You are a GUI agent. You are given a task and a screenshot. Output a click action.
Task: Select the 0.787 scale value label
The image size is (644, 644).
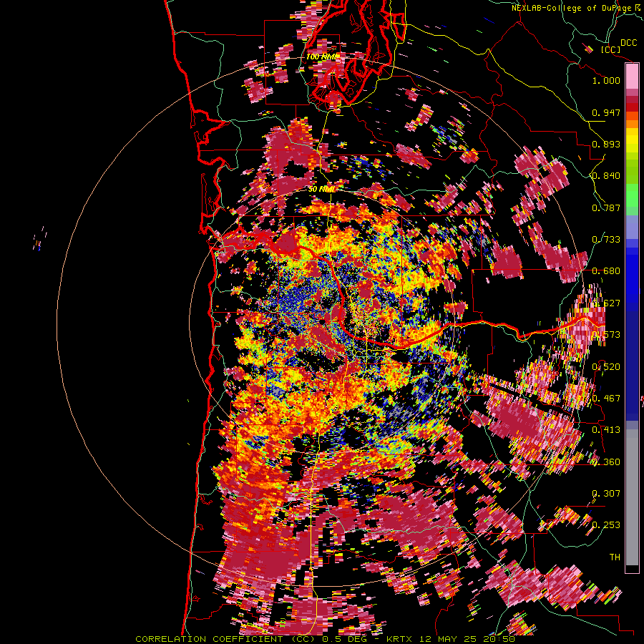tap(606, 208)
